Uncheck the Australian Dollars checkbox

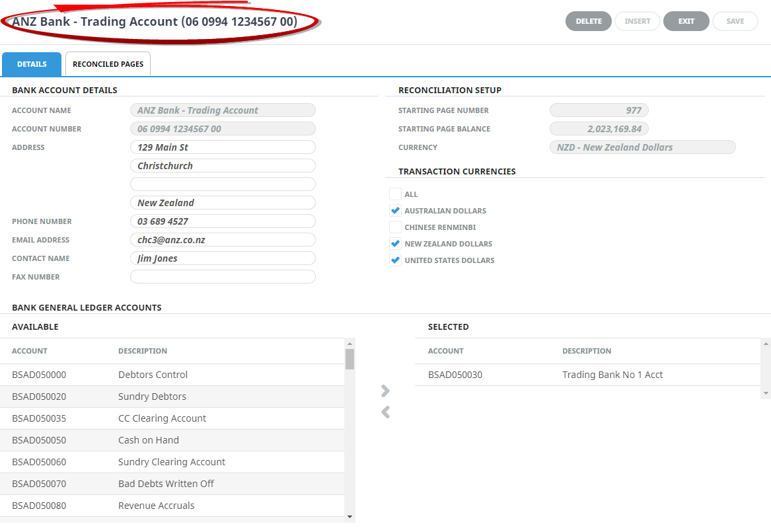(395, 211)
